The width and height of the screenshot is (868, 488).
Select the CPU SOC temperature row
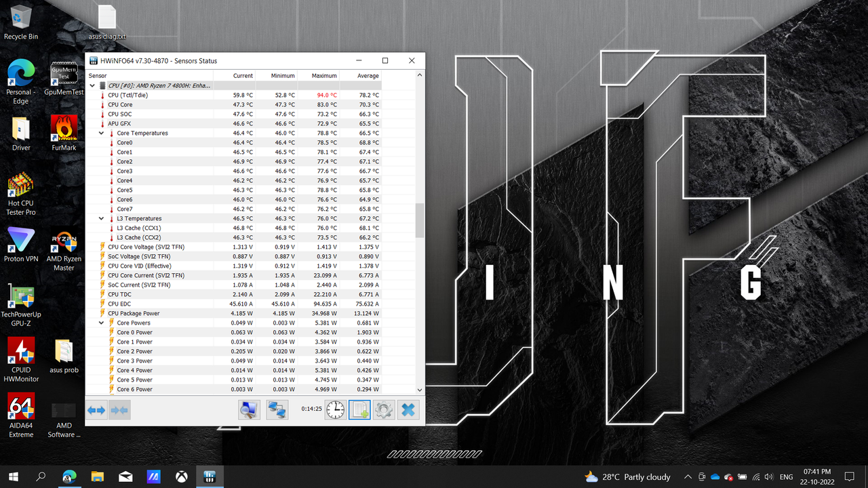tap(234, 115)
